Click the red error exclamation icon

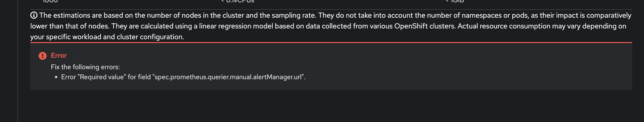pyautogui.click(x=43, y=56)
